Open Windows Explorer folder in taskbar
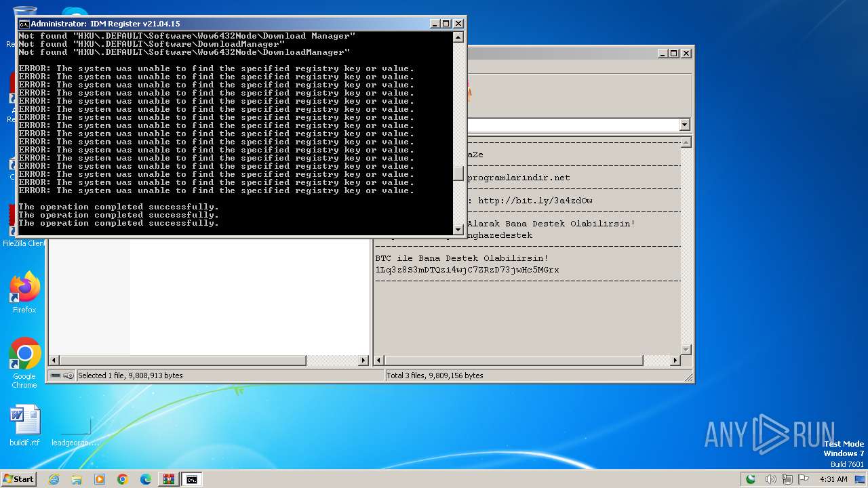The width and height of the screenshot is (868, 488). coord(77,479)
